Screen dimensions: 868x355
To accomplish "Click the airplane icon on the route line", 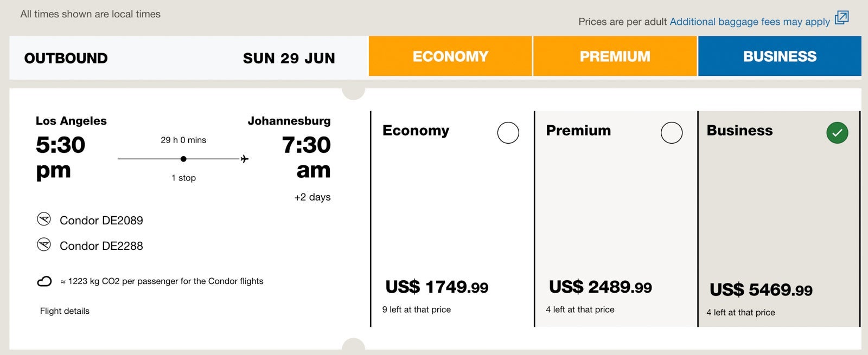I will pos(245,158).
